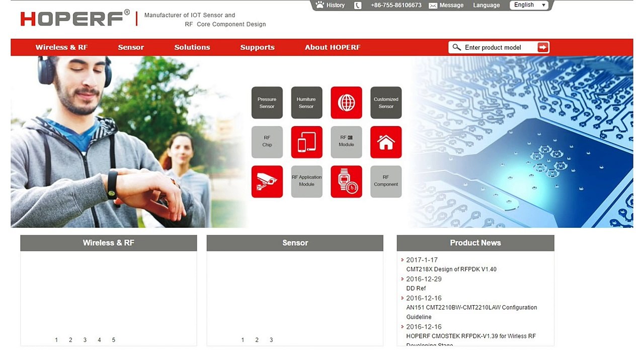644x362 pixels.
Task: Open the Supports menu
Action: [257, 47]
